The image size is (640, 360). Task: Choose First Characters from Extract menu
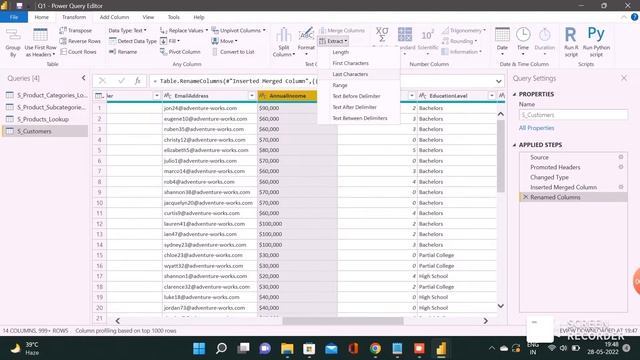[x=350, y=63]
